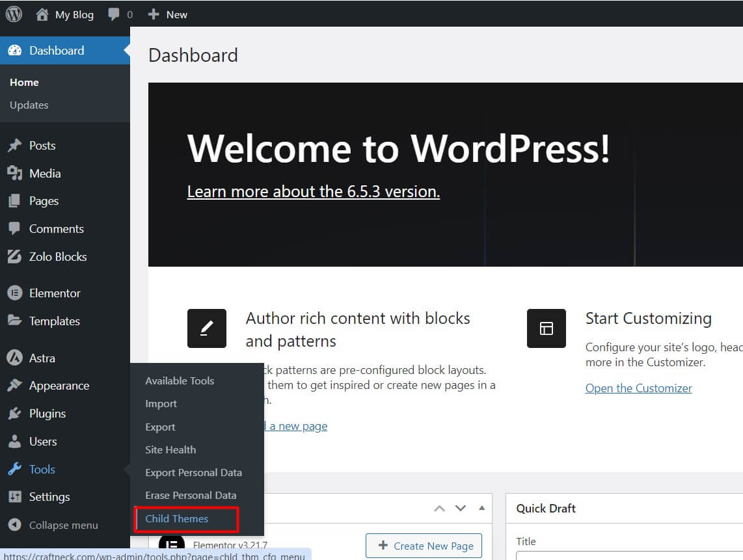Screen dimensions: 743x560
Task: Click the Media icon in sidebar
Action: coord(15,174)
